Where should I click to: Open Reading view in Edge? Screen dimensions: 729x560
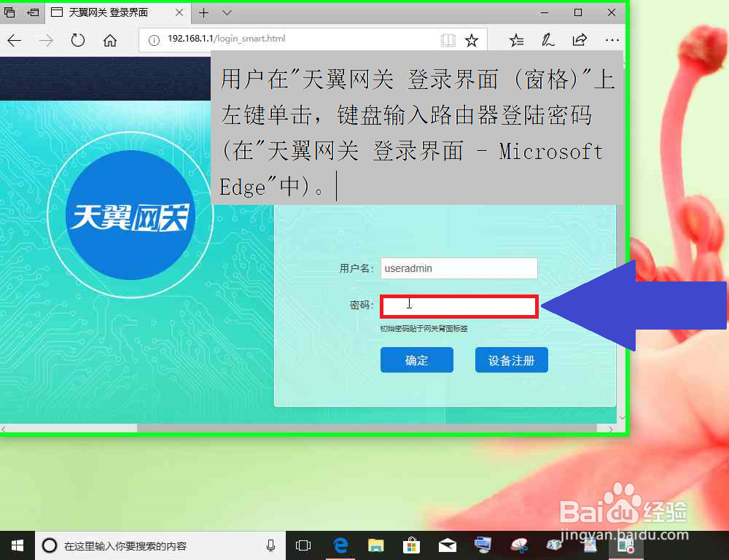point(448,40)
